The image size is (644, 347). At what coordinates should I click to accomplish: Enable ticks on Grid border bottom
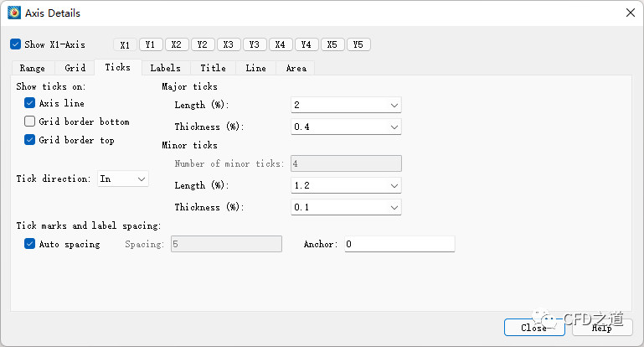(30, 122)
